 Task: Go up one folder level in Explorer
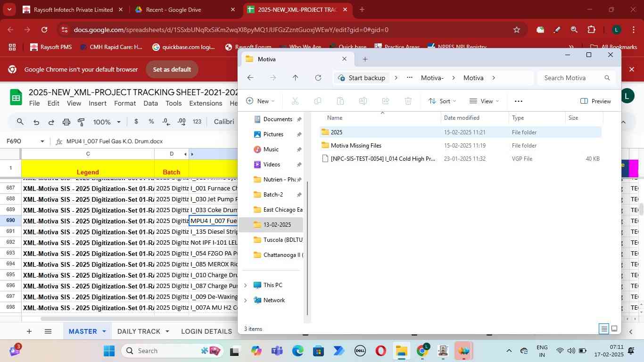[295, 78]
